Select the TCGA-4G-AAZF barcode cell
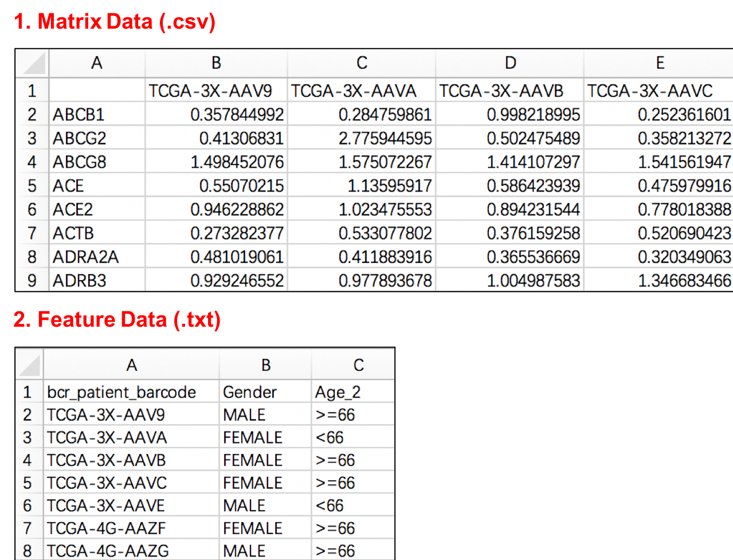The height and width of the screenshot is (560, 733). 131,528
